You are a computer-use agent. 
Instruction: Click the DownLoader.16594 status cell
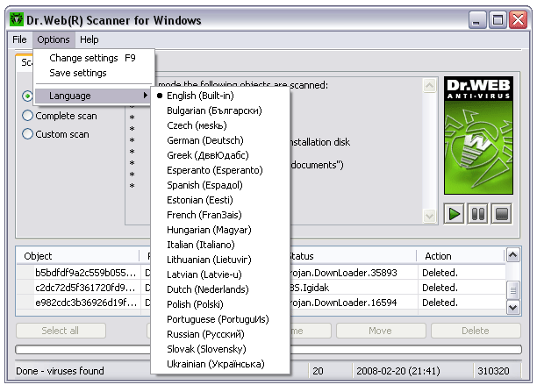coord(354,303)
